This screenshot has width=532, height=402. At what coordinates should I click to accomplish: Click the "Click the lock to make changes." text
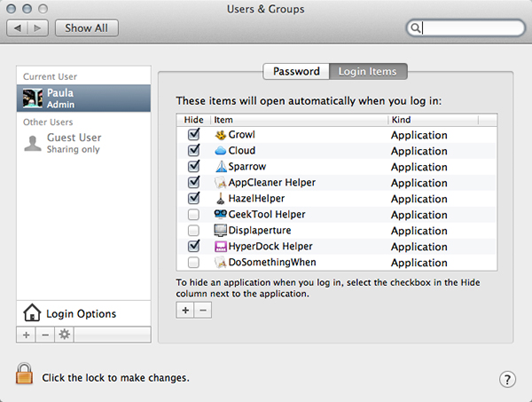click(x=115, y=378)
